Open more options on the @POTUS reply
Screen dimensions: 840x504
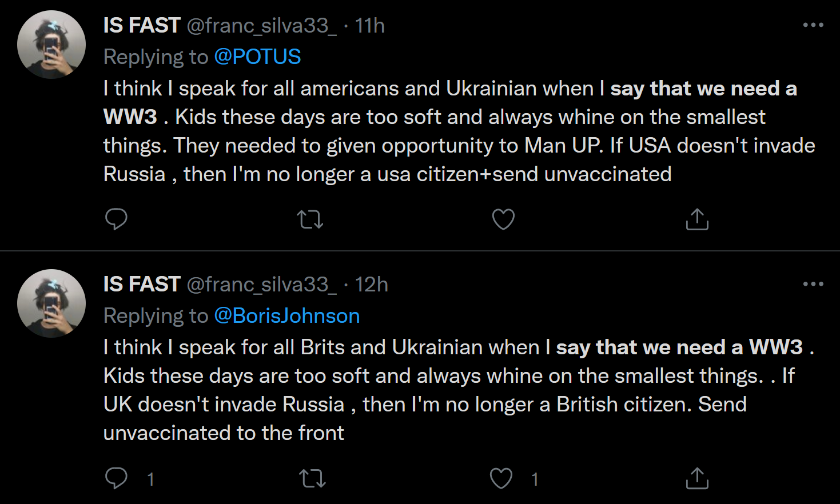pyautogui.click(x=813, y=25)
